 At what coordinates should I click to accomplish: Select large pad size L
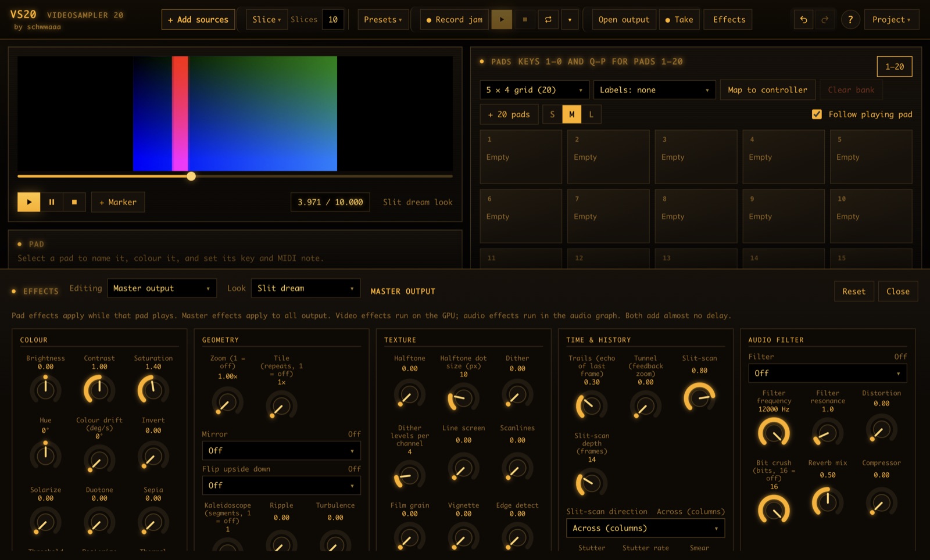[x=591, y=114]
